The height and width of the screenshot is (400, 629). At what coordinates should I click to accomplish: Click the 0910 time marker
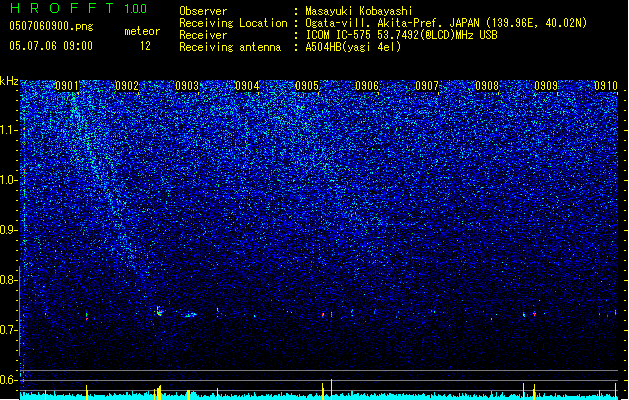tap(606, 86)
